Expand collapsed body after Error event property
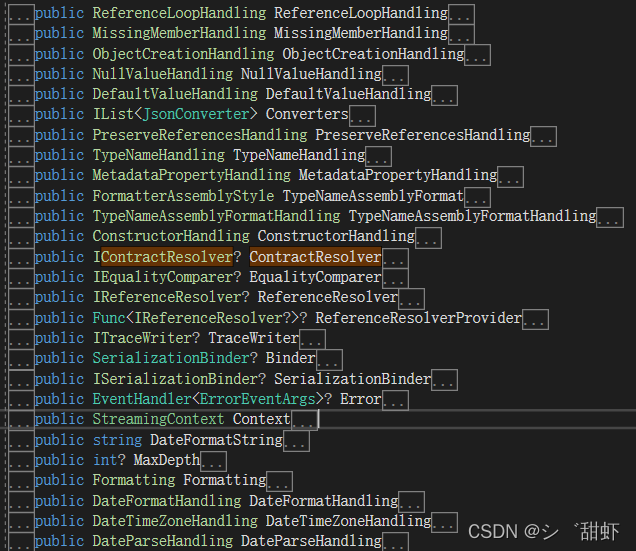 395,400
